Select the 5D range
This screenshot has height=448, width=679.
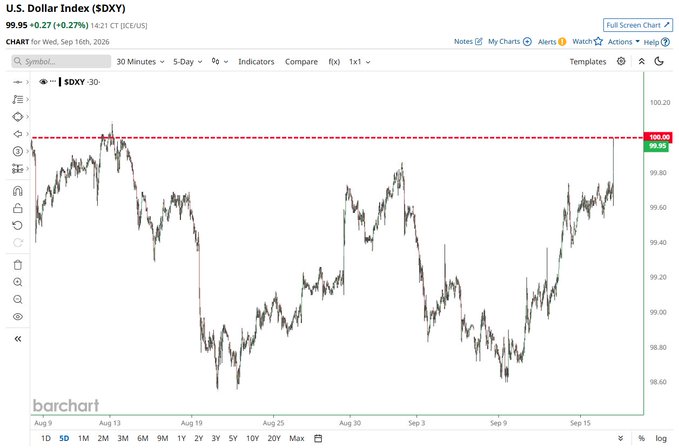[x=64, y=438]
